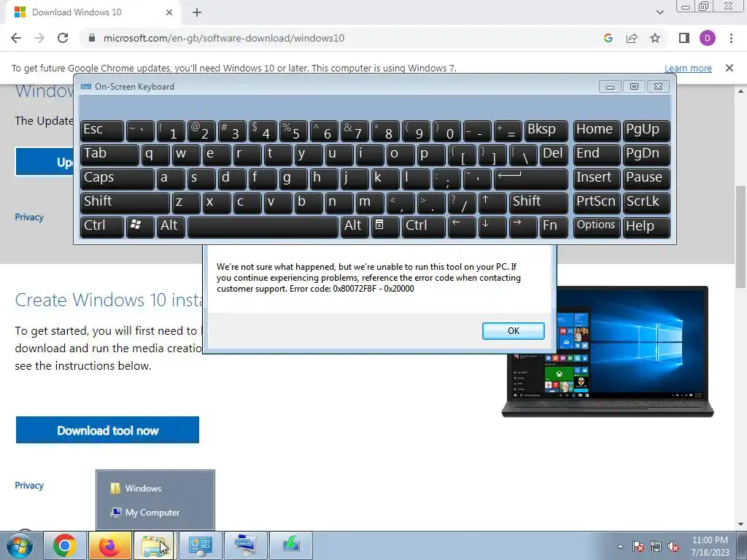
Task: Open Chrome site lock info icon
Action: tap(92, 38)
